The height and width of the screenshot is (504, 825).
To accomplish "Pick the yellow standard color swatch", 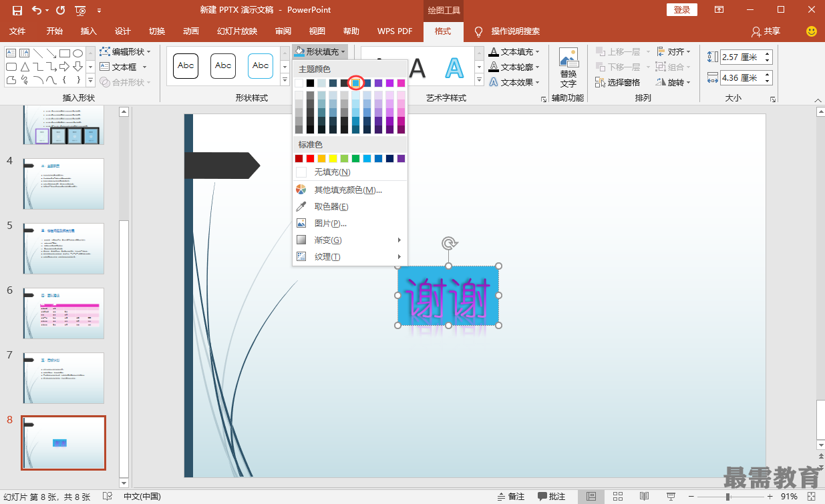I will [333, 158].
